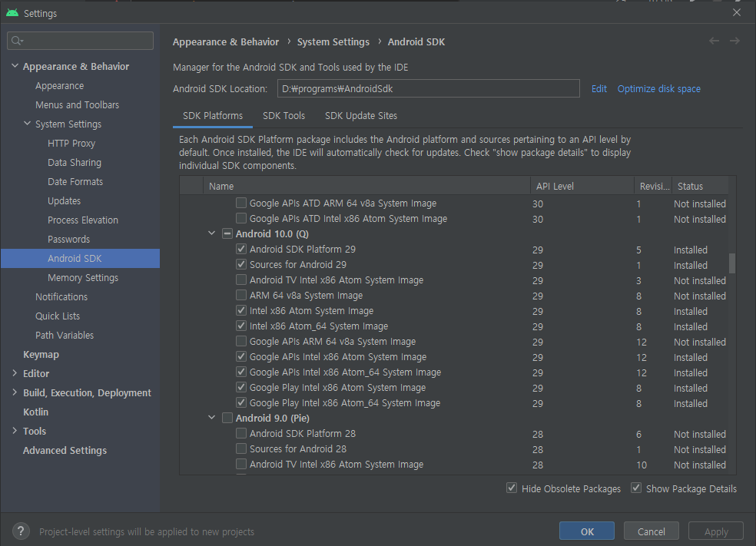
Task: Disable Show Package Details
Action: tap(636, 488)
